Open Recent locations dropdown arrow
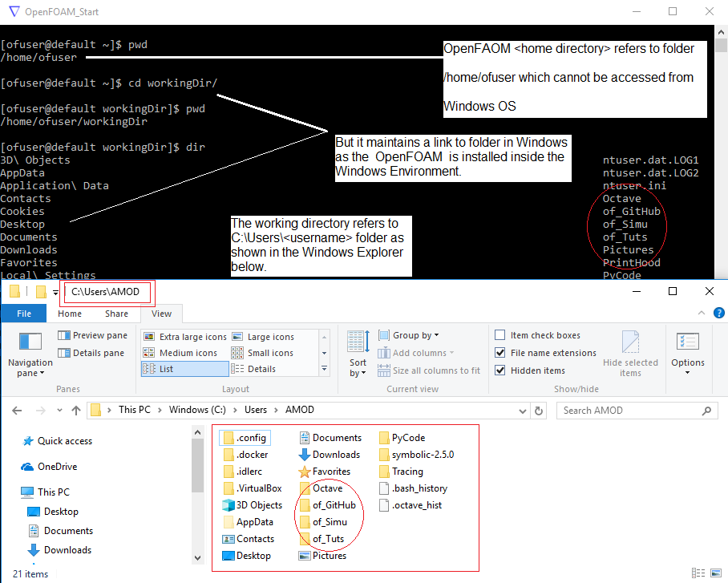The width and height of the screenshot is (728, 583). tap(59, 411)
